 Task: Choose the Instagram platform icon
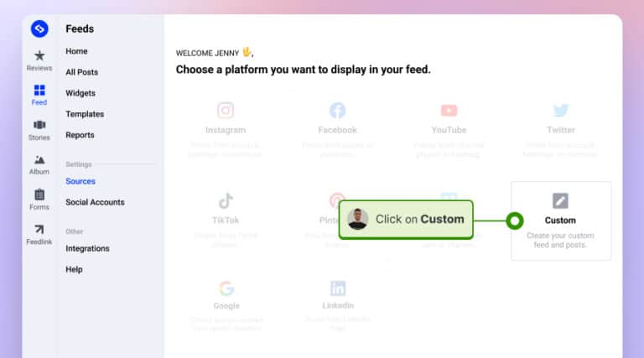226,111
